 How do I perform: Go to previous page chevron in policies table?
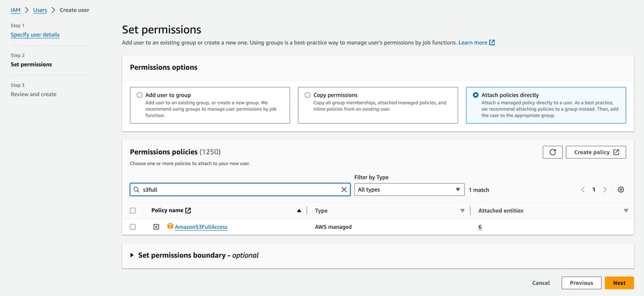click(x=583, y=190)
